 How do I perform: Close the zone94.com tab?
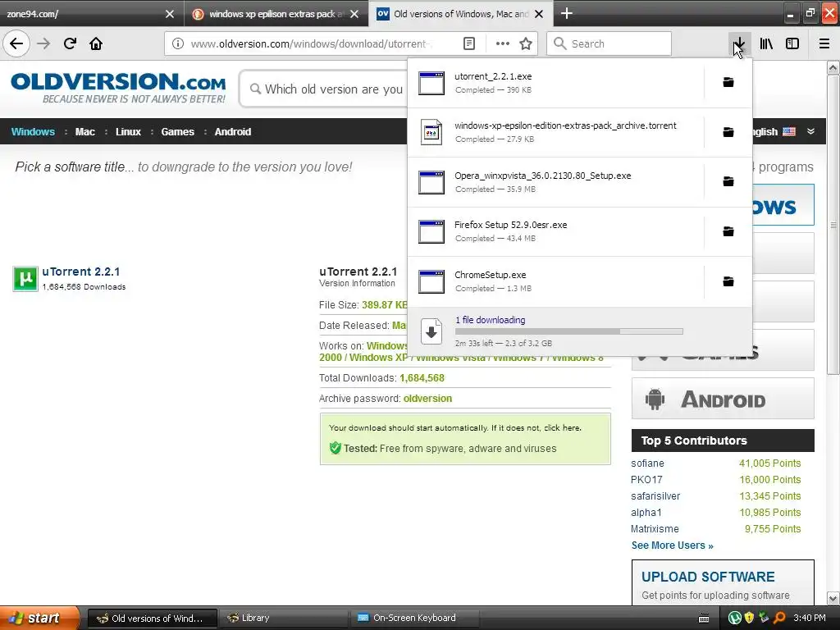point(169,14)
